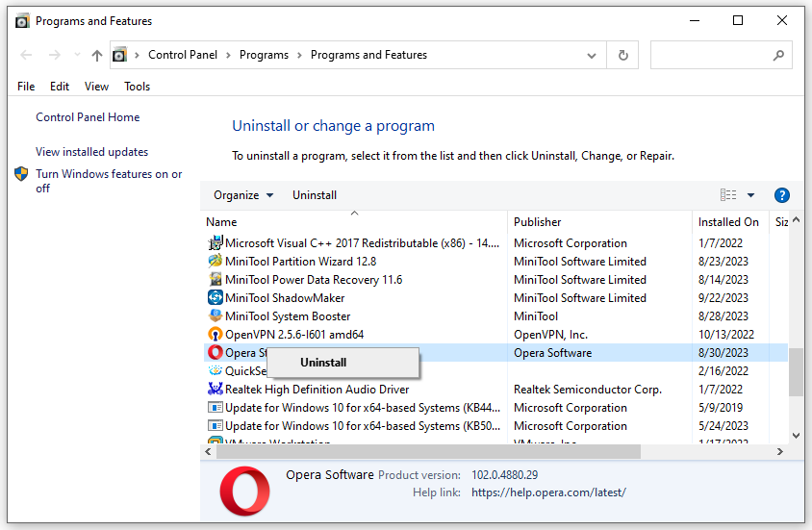The height and width of the screenshot is (530, 812).
Task: Click the horizontal scrollbar thumb
Action: click(x=428, y=452)
